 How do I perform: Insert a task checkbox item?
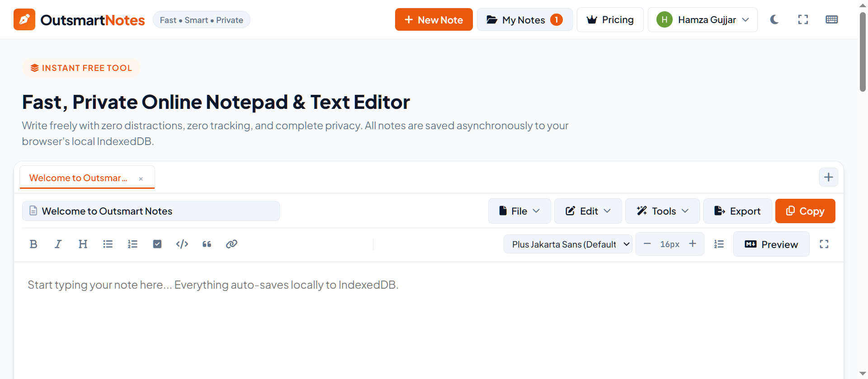click(157, 244)
